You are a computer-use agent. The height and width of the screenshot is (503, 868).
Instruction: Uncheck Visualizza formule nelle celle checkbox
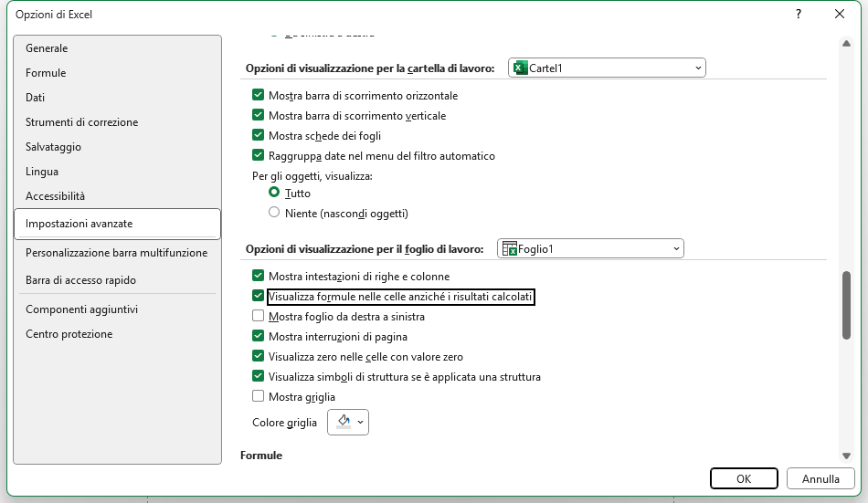pyautogui.click(x=258, y=296)
